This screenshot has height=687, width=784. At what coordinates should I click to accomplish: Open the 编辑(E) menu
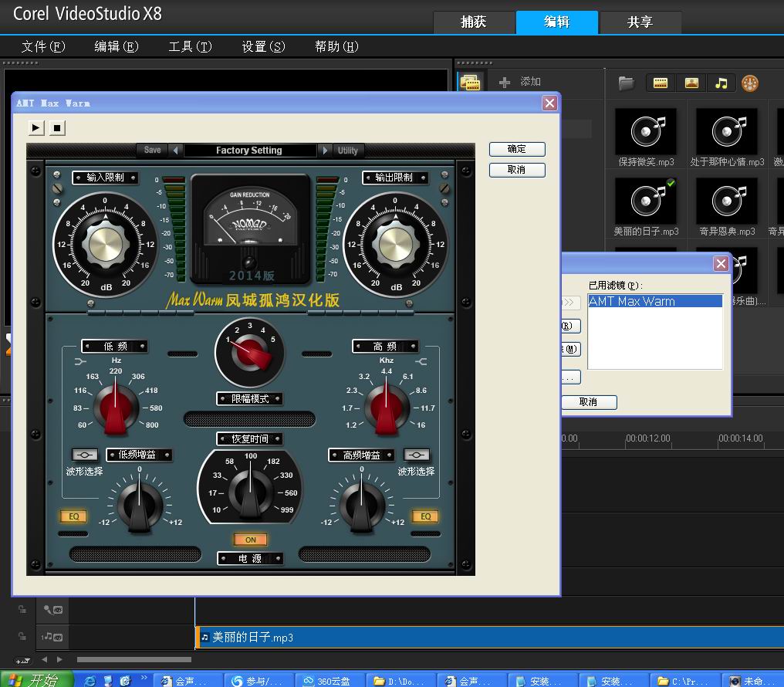(x=116, y=46)
